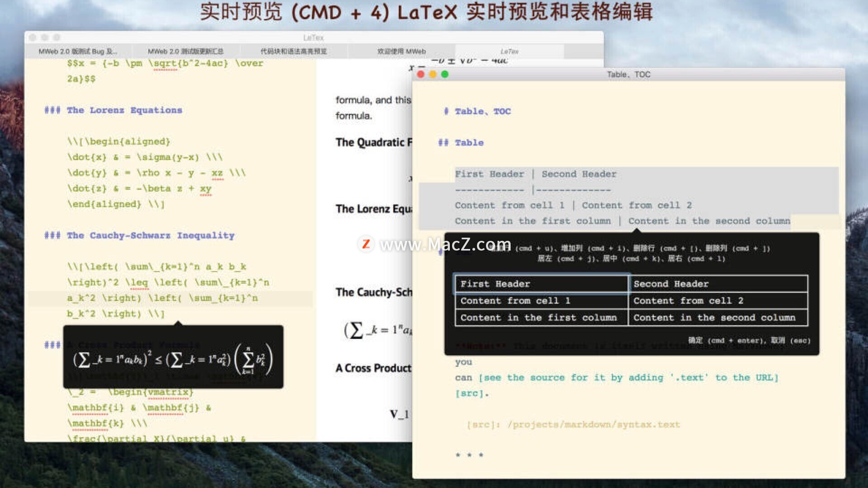This screenshot has height=488, width=868.
Task: Click the '\dot{y} & = \rho x - y - xz' line
Action: click(x=156, y=173)
